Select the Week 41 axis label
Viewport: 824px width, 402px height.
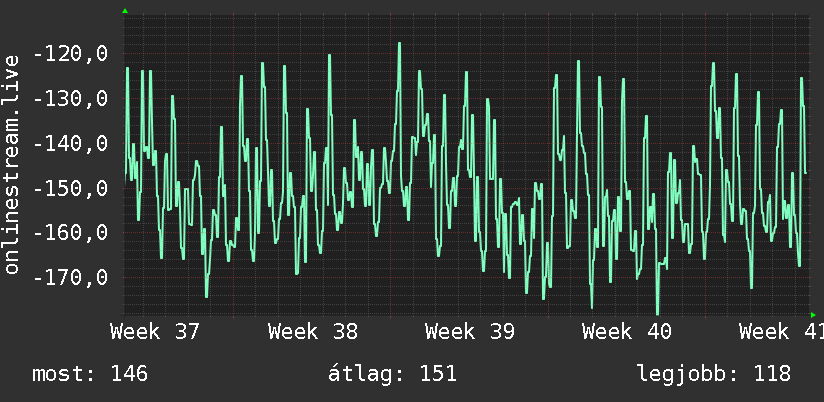[781, 332]
